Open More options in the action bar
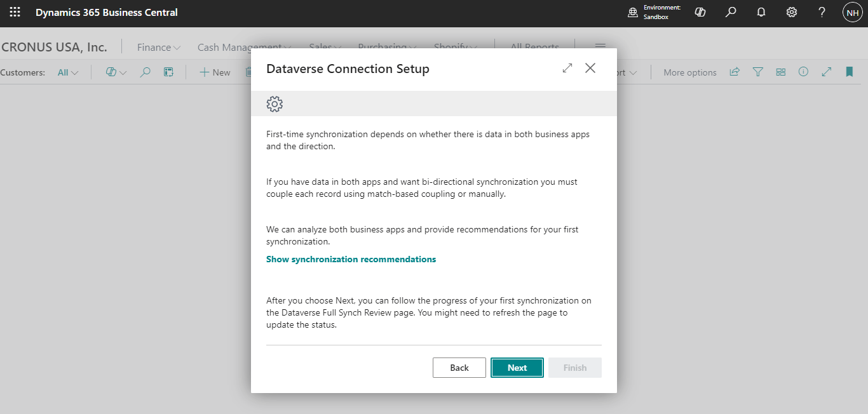Screen dimensions: 868x414 (689, 72)
